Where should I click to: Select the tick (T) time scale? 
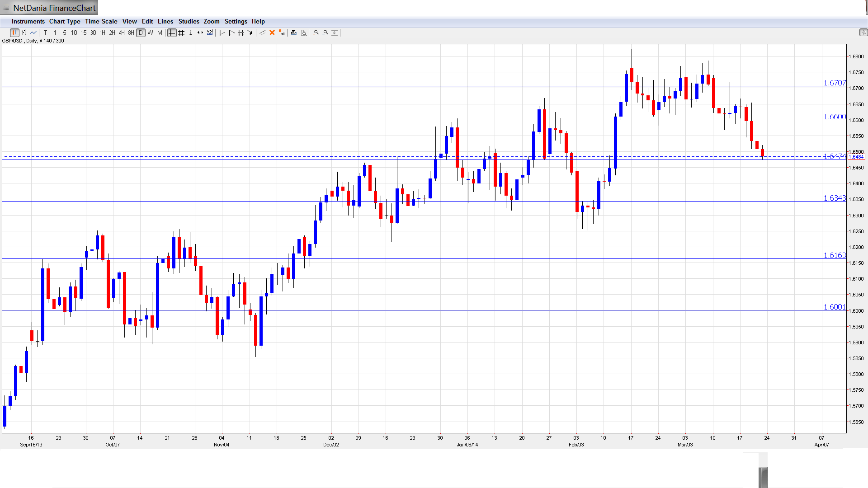[46, 33]
